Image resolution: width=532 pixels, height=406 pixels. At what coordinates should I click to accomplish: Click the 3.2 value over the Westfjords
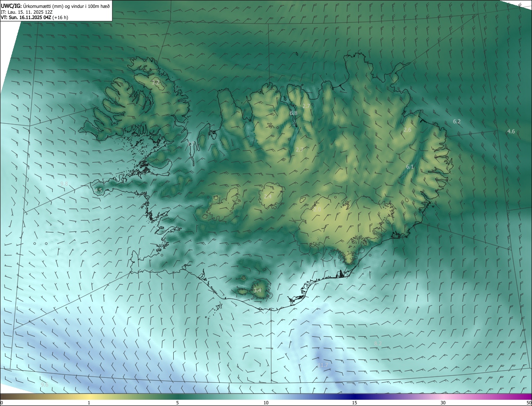tap(155, 83)
